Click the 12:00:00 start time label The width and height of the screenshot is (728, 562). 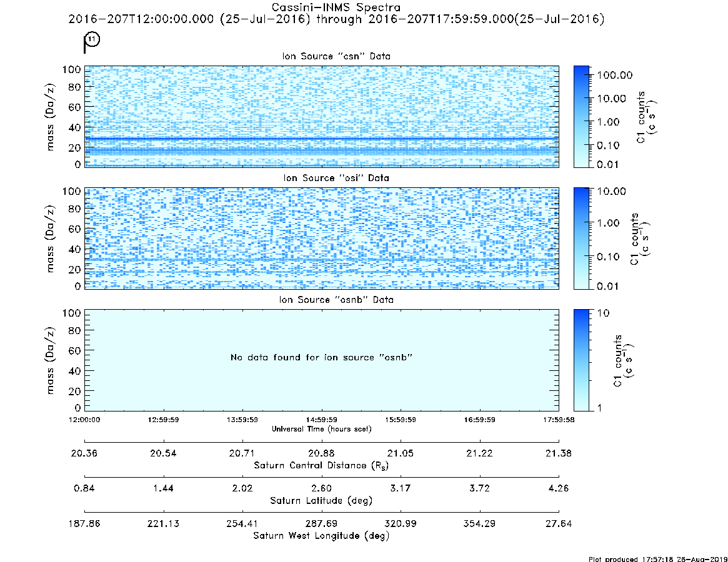pos(84,420)
